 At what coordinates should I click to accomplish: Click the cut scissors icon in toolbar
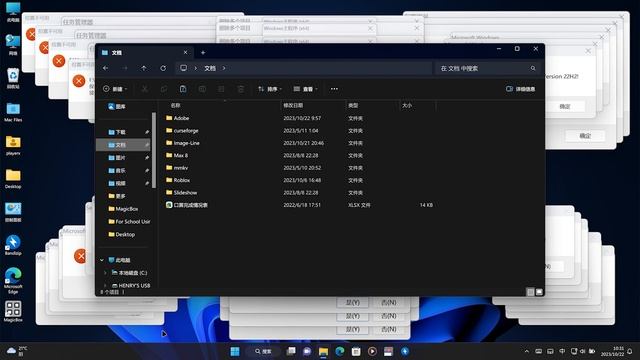(x=144, y=89)
